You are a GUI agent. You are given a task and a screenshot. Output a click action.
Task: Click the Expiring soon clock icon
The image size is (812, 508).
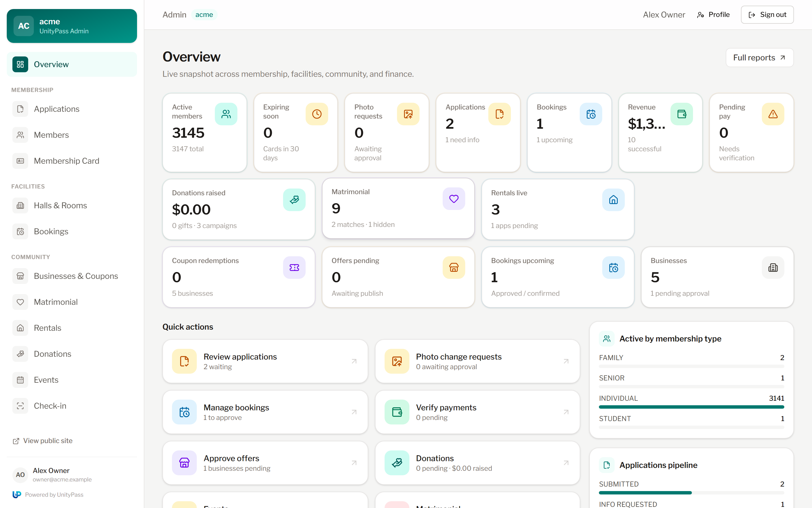point(317,114)
